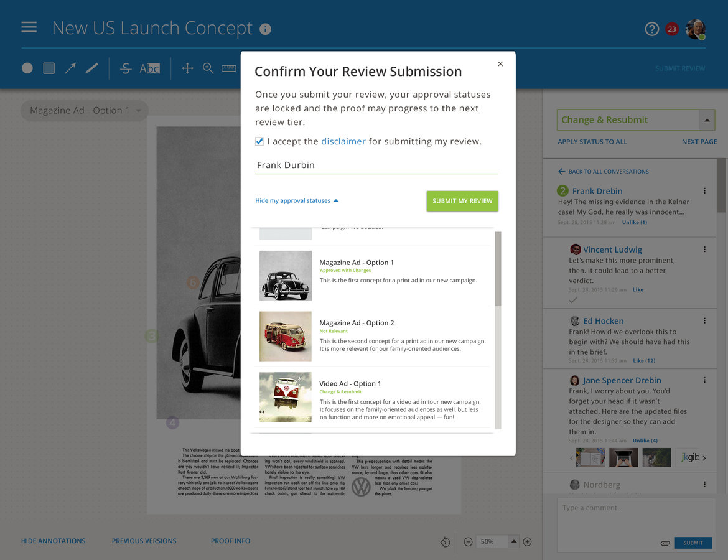Click Like (12) on Ed Hocken comment

tap(644, 361)
